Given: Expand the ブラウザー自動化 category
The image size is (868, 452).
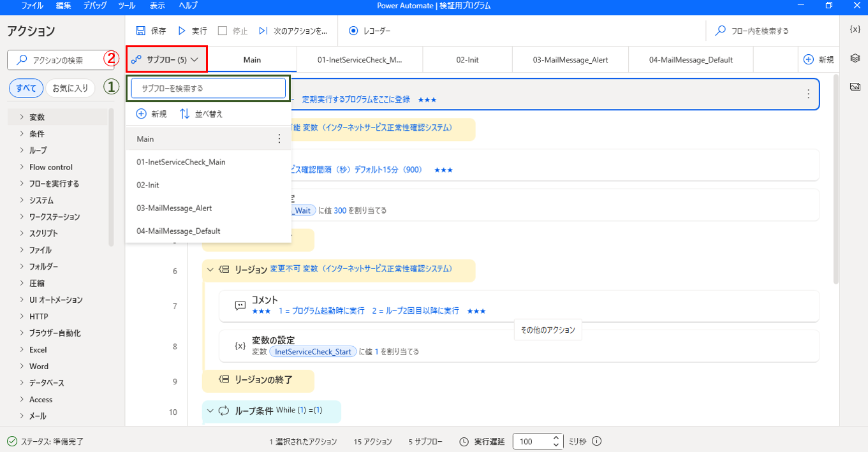Looking at the screenshot, I should pos(21,333).
